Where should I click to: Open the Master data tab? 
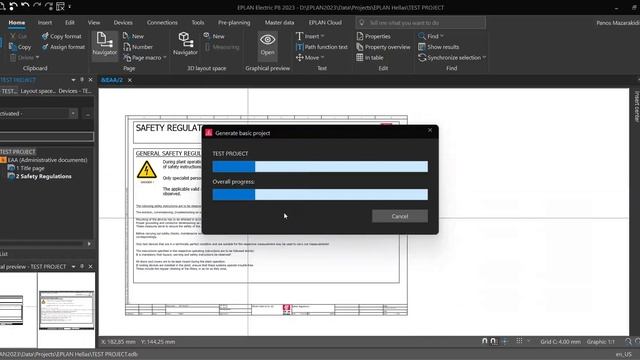[x=279, y=22]
